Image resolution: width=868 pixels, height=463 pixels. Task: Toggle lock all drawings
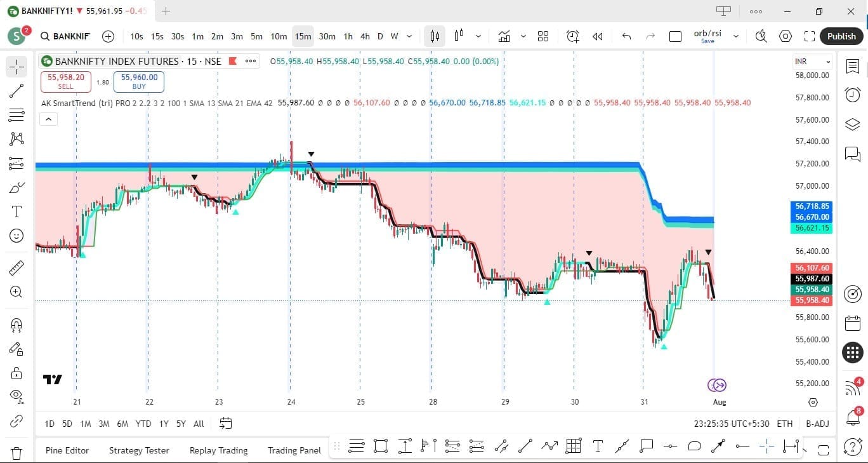(x=16, y=373)
